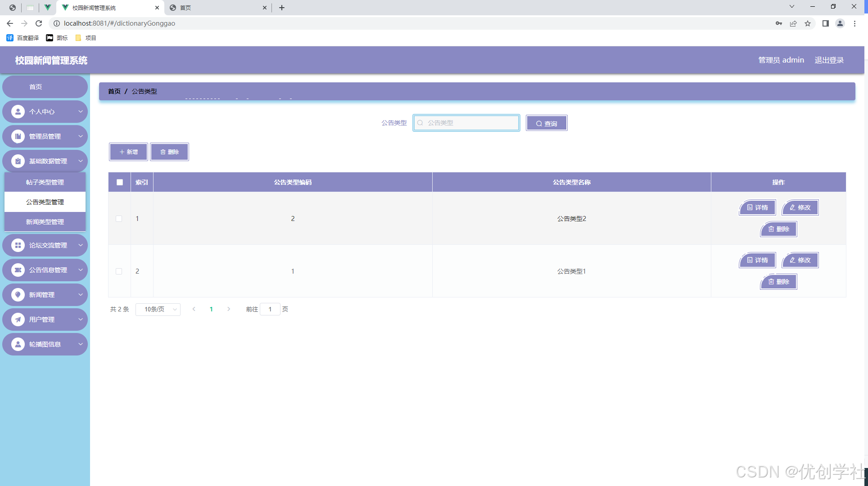Expand the 轮播图信息 menu chevron
The height and width of the screenshot is (486, 868).
coord(81,344)
